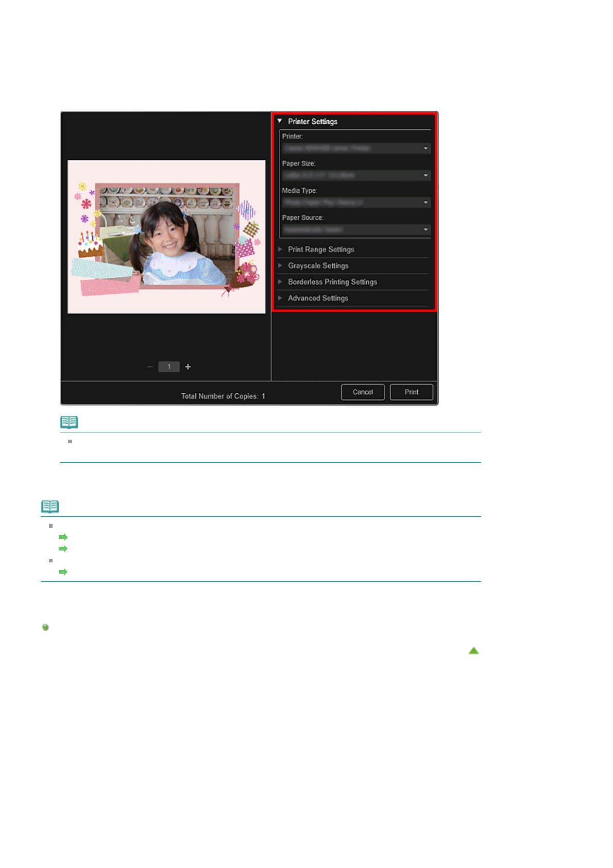Click the green page-top triangle icon
The width and height of the screenshot is (613, 868).
pyautogui.click(x=474, y=651)
